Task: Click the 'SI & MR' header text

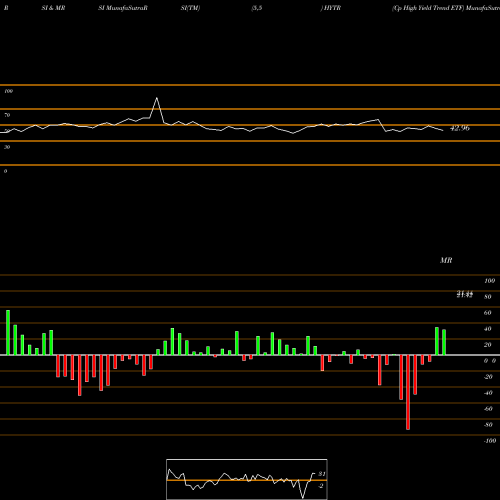Action: tap(53, 8)
